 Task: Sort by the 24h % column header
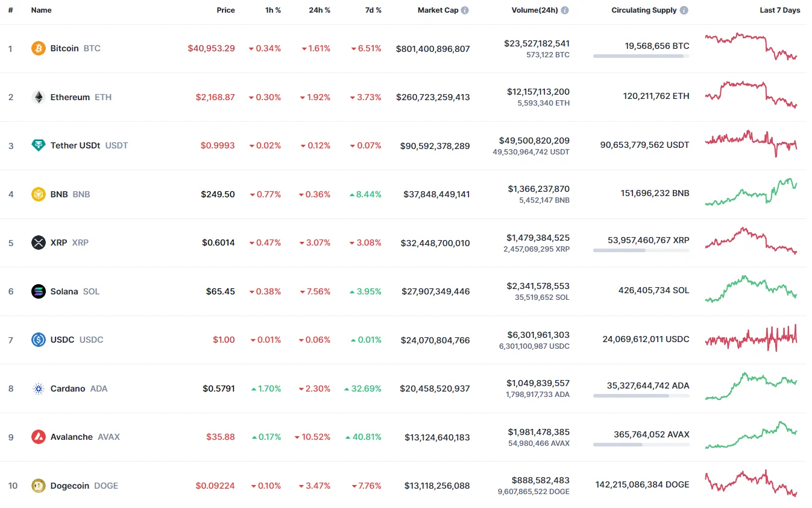pyautogui.click(x=320, y=10)
